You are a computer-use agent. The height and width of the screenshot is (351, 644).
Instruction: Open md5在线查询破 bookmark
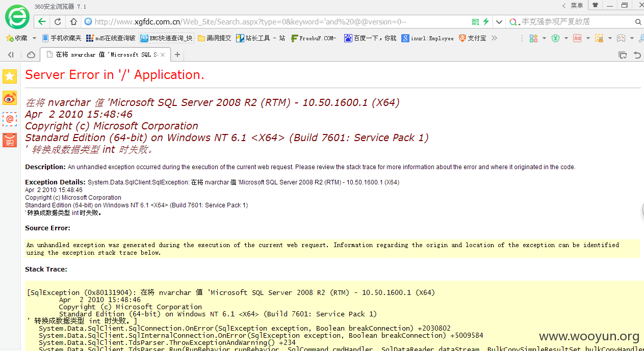111,38
